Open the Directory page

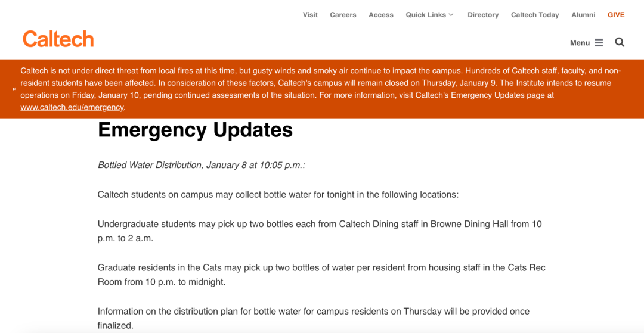coord(483,15)
